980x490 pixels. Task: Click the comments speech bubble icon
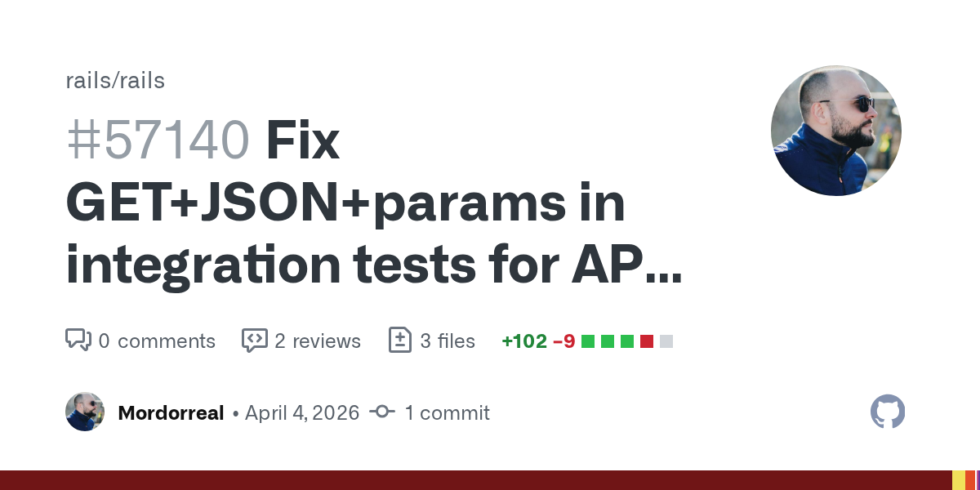coord(78,341)
